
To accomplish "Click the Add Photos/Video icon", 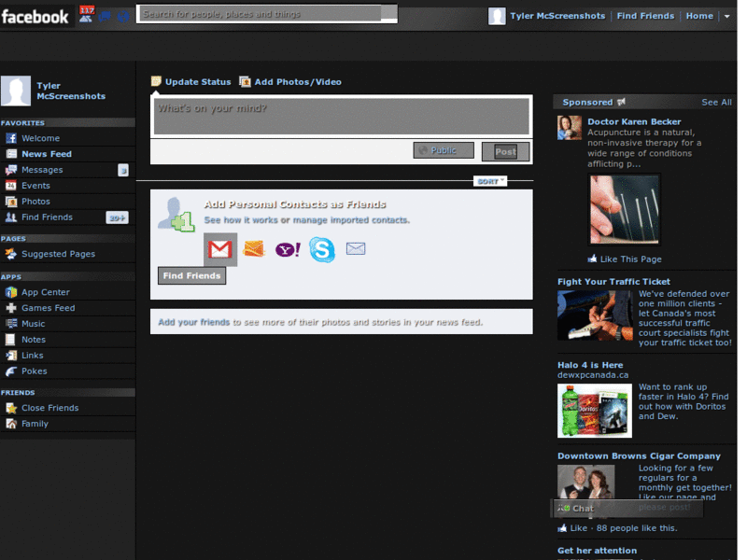I will 245,82.
